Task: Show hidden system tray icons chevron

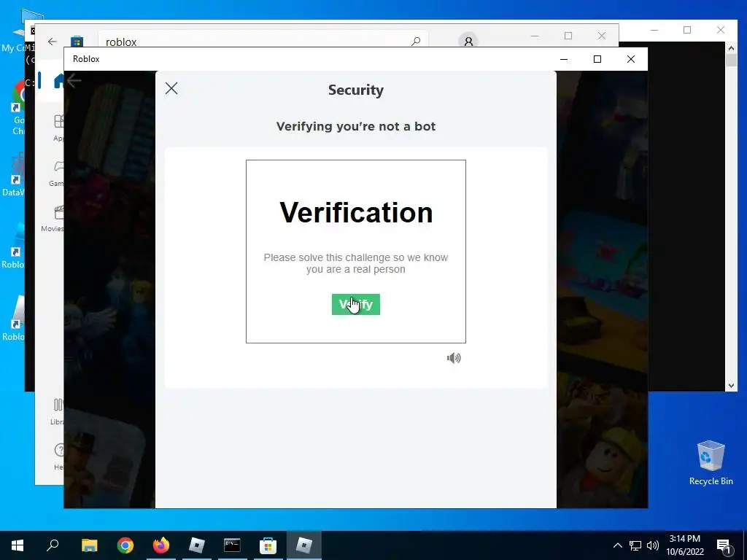Action: click(x=617, y=545)
